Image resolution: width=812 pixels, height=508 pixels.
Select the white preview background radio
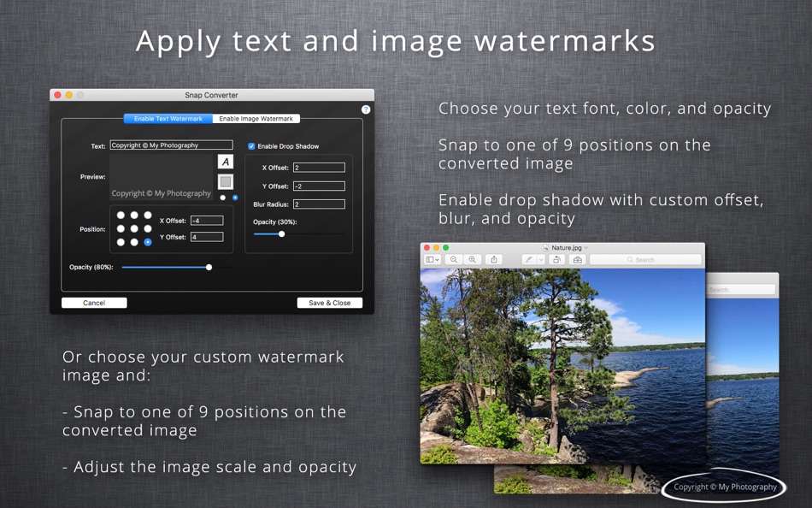(x=223, y=198)
